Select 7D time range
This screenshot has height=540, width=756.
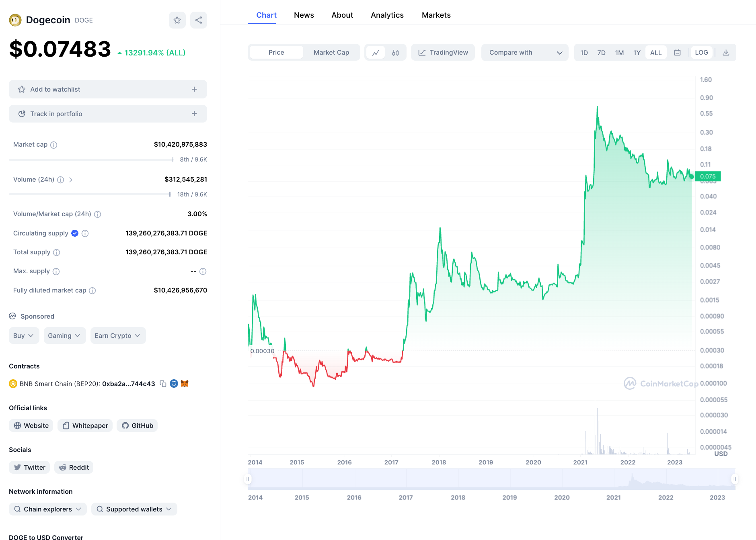coord(601,53)
